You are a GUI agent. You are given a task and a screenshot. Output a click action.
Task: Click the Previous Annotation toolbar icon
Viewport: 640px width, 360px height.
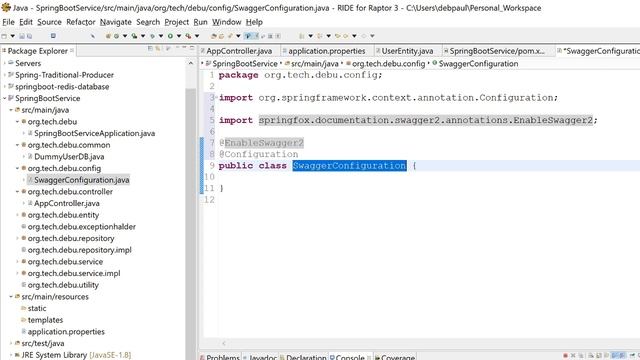320,36
